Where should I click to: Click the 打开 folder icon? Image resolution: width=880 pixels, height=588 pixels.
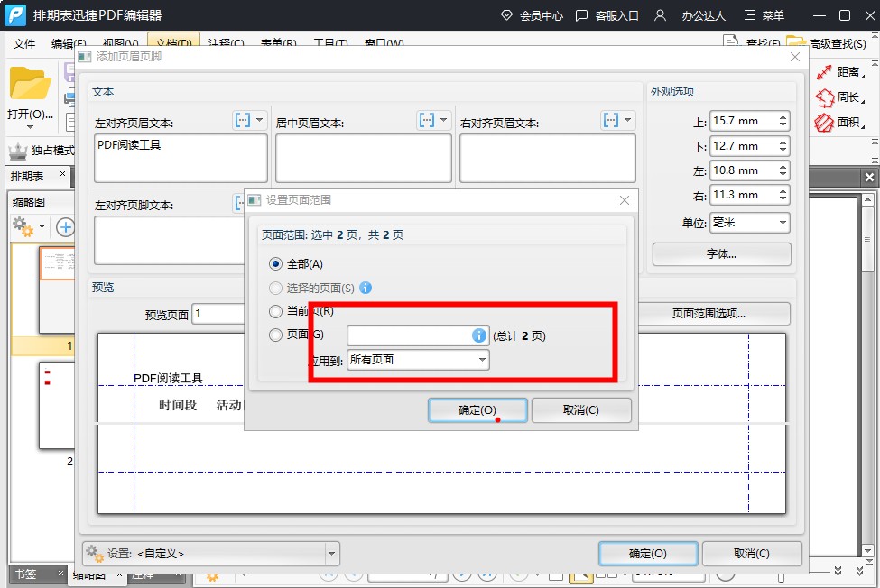[x=30, y=84]
